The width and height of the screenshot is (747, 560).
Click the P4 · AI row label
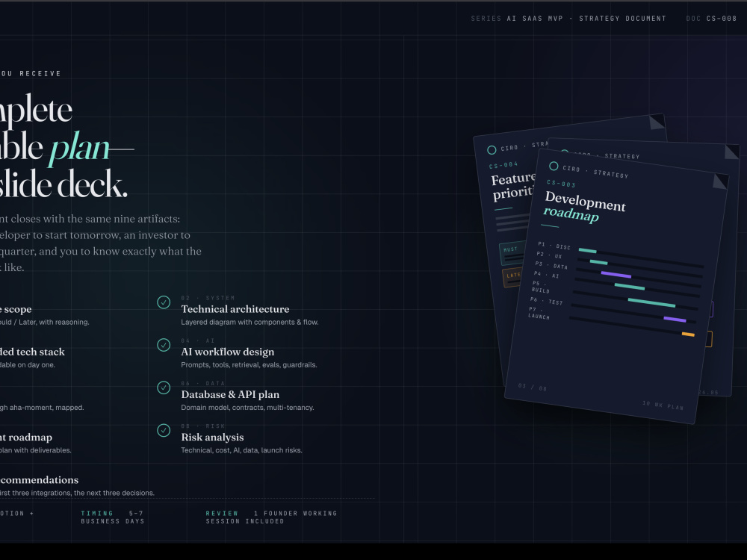pyautogui.click(x=547, y=274)
